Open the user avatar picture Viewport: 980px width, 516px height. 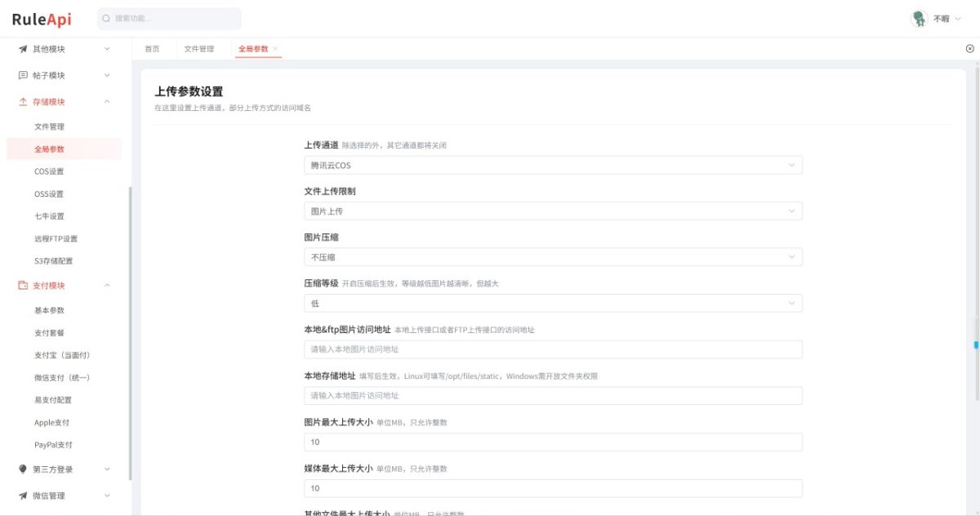click(x=920, y=19)
